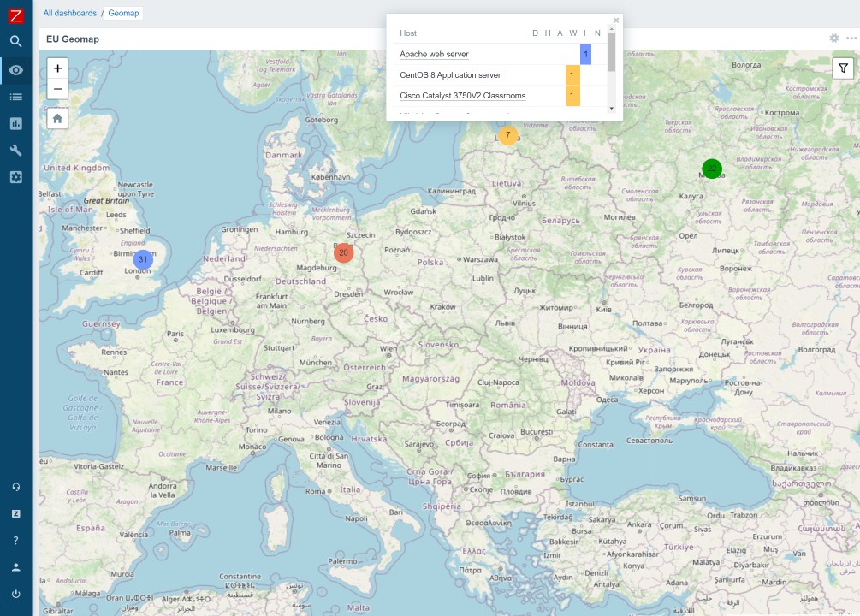Zoom in the map with plus button

pyautogui.click(x=57, y=68)
